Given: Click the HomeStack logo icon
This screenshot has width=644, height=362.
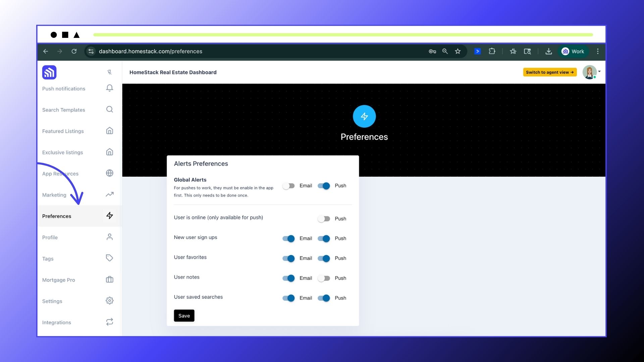Looking at the screenshot, I should [x=49, y=72].
